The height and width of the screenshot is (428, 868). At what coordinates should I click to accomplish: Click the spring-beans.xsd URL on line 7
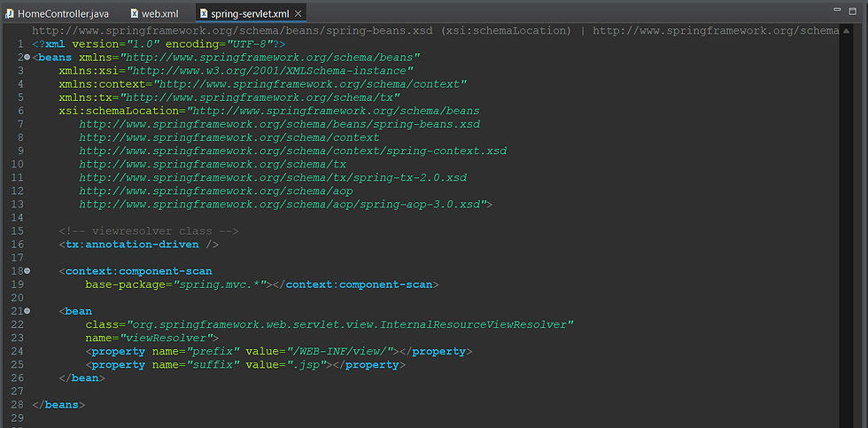[280, 124]
